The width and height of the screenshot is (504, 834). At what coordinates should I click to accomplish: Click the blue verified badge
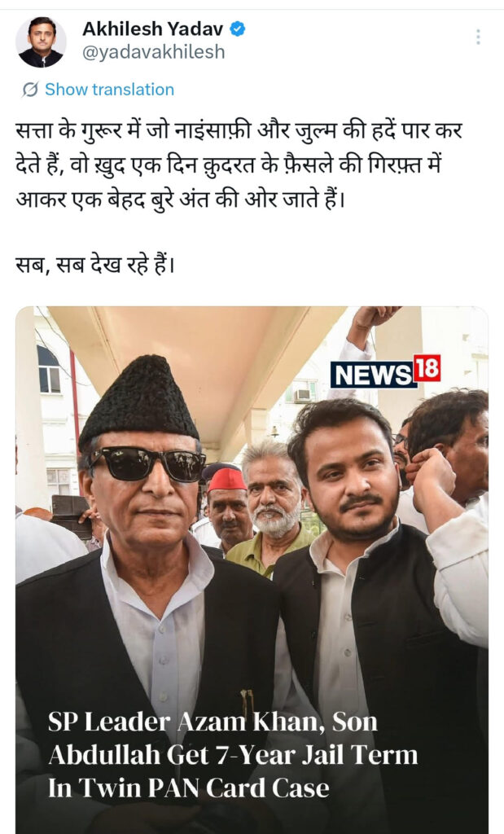tap(237, 29)
